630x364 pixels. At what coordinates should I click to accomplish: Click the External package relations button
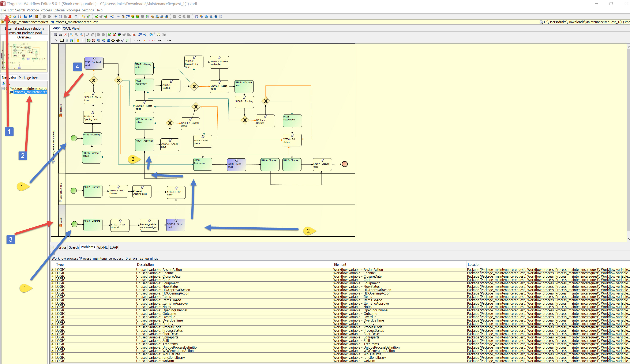click(x=25, y=28)
